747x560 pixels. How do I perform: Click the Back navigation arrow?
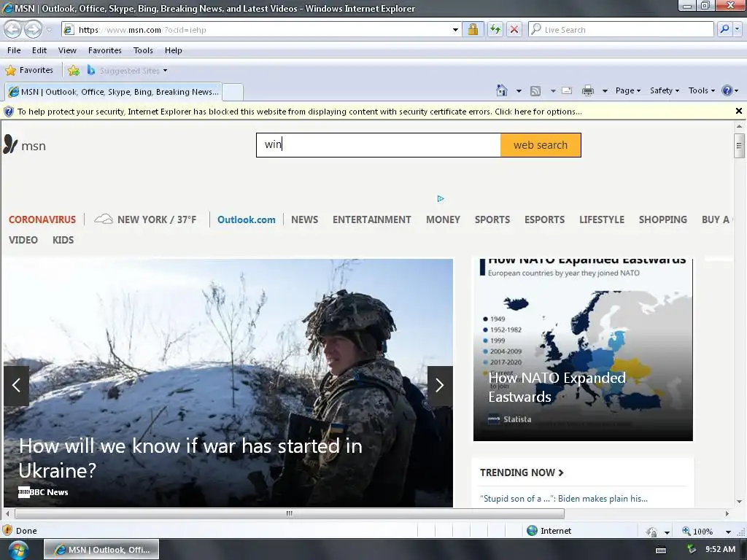[13, 29]
